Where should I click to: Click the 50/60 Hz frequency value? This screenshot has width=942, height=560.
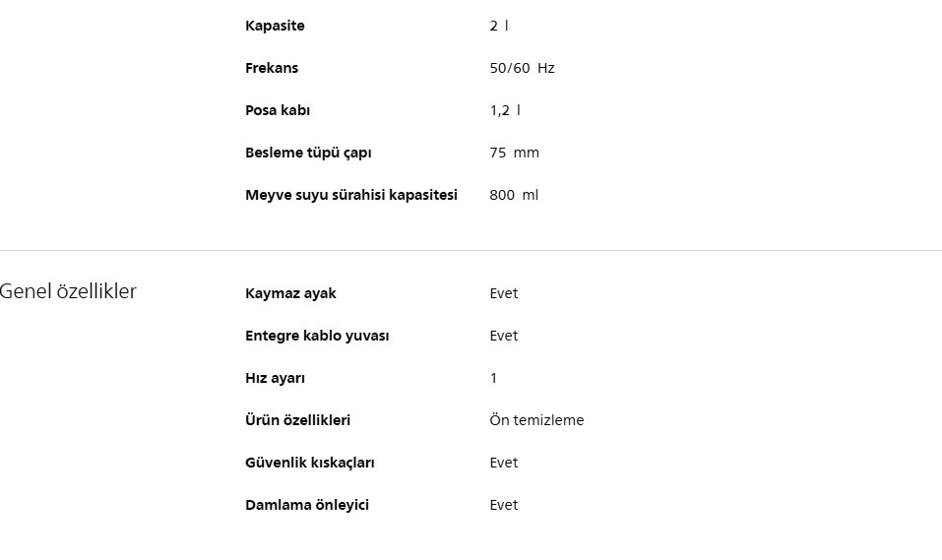pos(522,68)
